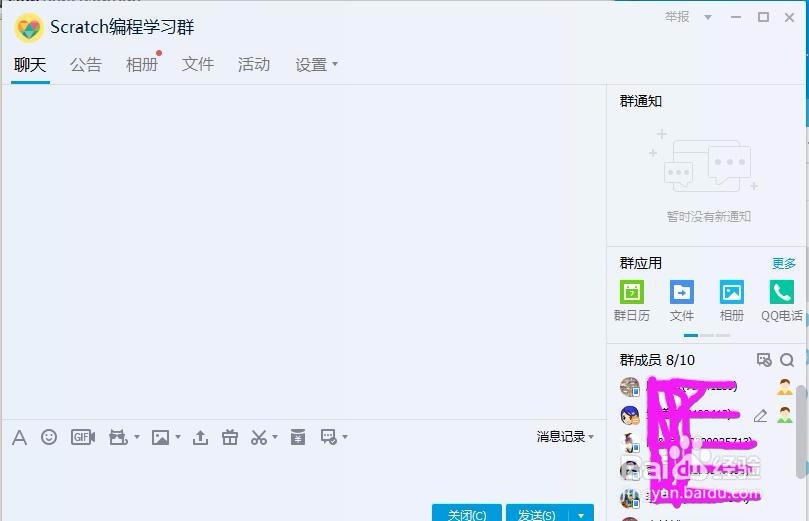This screenshot has width=809, height=521.
Task: Open the font formatting tool (A icon)
Action: tap(19, 437)
